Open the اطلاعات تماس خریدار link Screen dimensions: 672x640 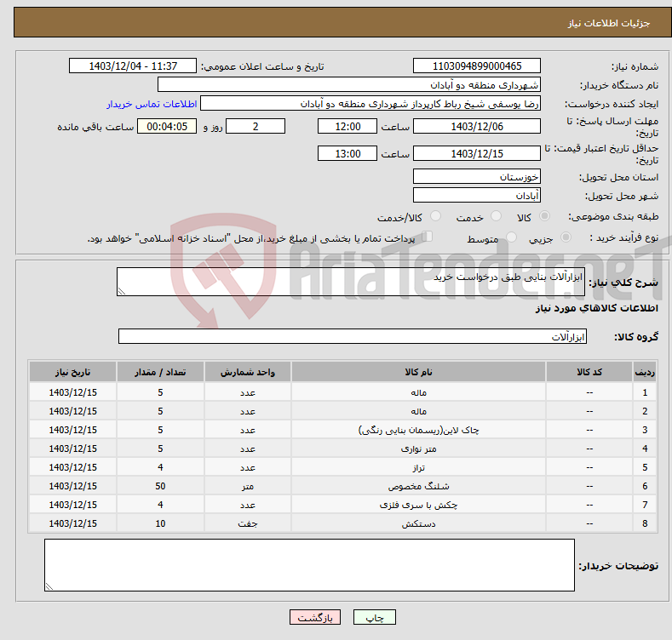pos(152,104)
